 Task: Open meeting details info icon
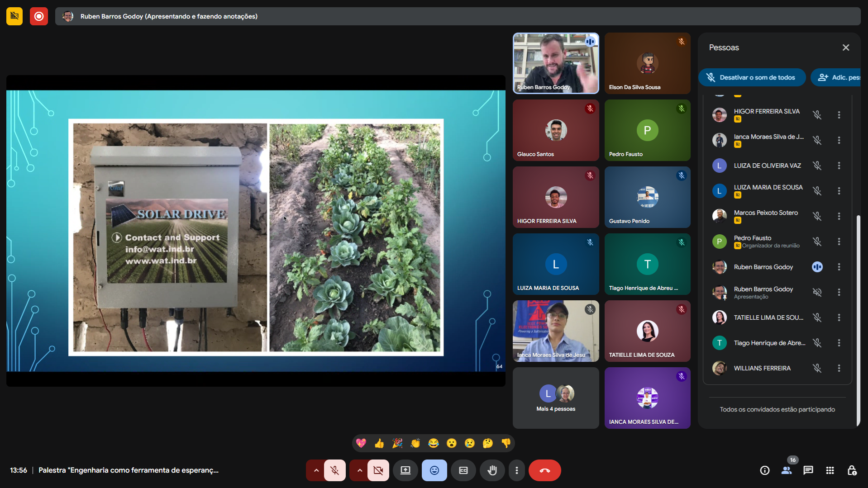[764, 470]
